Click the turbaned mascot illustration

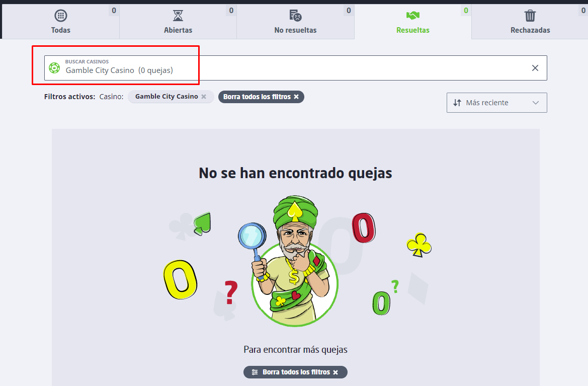click(294, 261)
